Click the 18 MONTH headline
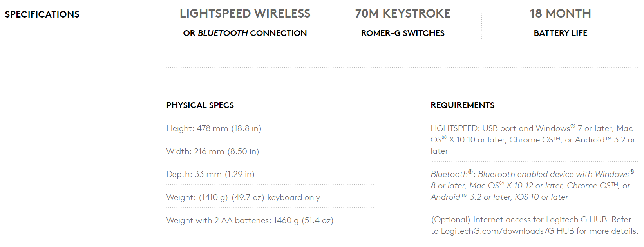 pyautogui.click(x=560, y=14)
